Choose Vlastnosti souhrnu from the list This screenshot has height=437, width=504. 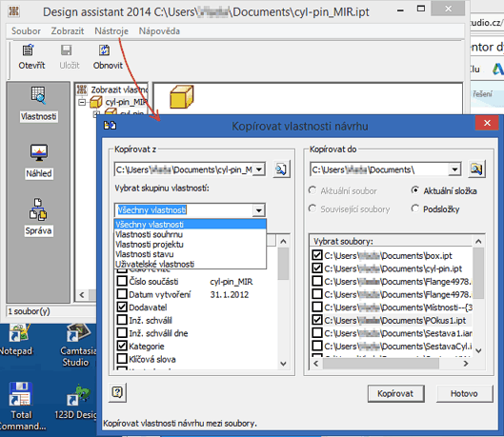pyautogui.click(x=191, y=234)
